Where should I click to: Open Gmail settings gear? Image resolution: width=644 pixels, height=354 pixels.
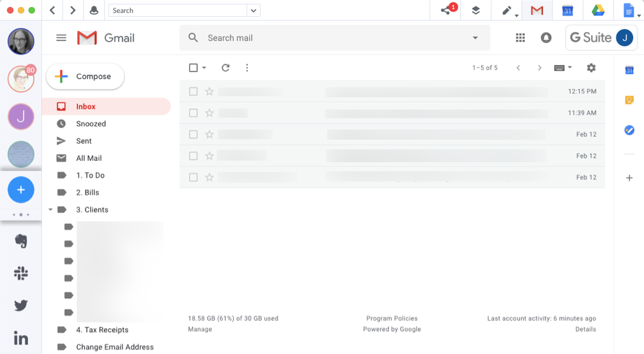591,68
